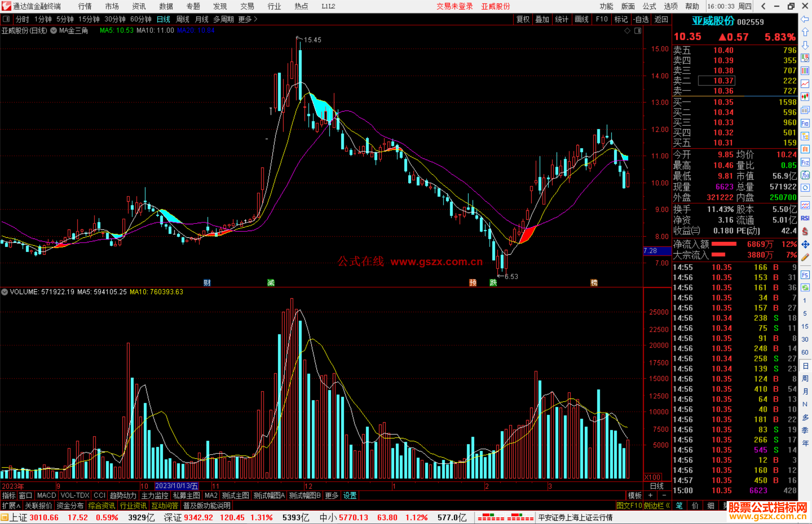Open the 公式 menu
812x524 pixels.
(649, 6)
